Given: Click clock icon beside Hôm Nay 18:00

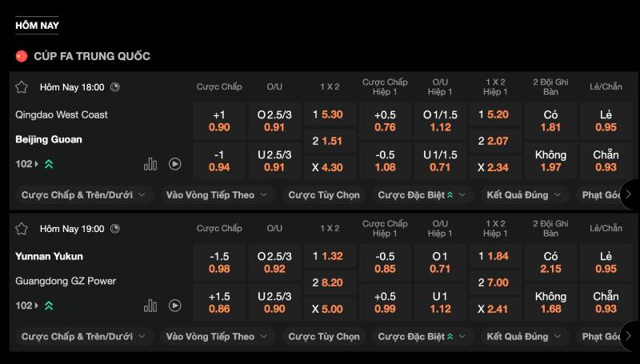Looking at the screenshot, I should [x=115, y=86].
